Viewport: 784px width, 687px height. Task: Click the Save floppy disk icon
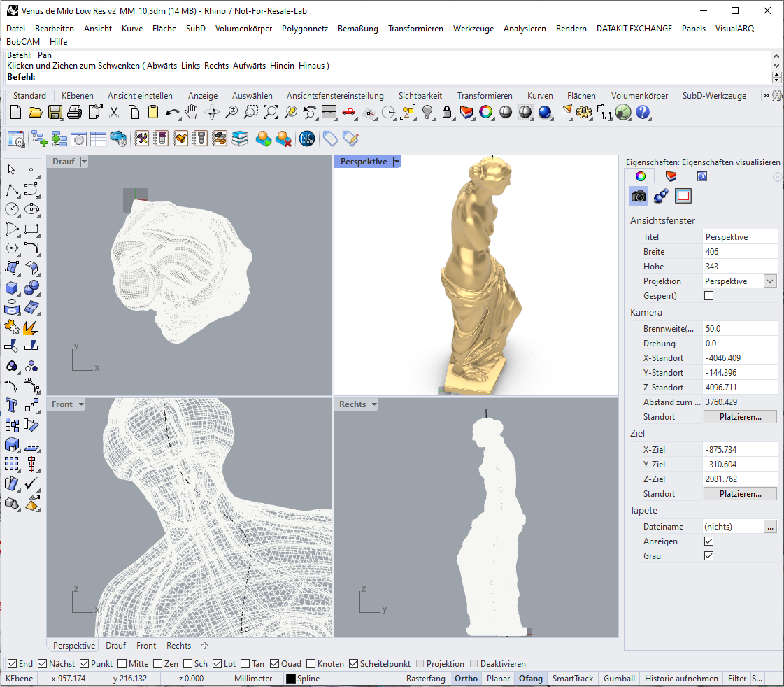tap(55, 112)
